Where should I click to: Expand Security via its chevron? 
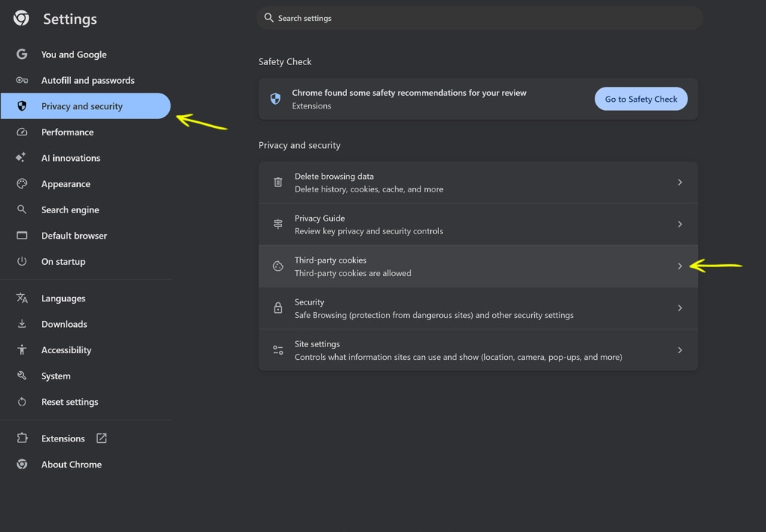(x=679, y=308)
